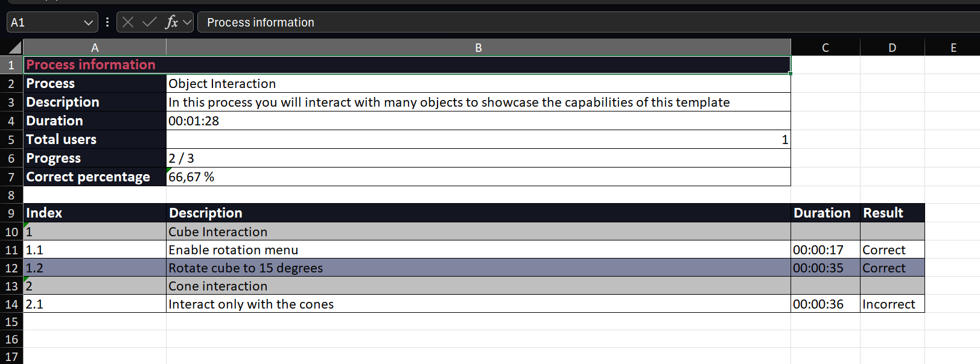Click the Select All corner triangle

[14, 48]
